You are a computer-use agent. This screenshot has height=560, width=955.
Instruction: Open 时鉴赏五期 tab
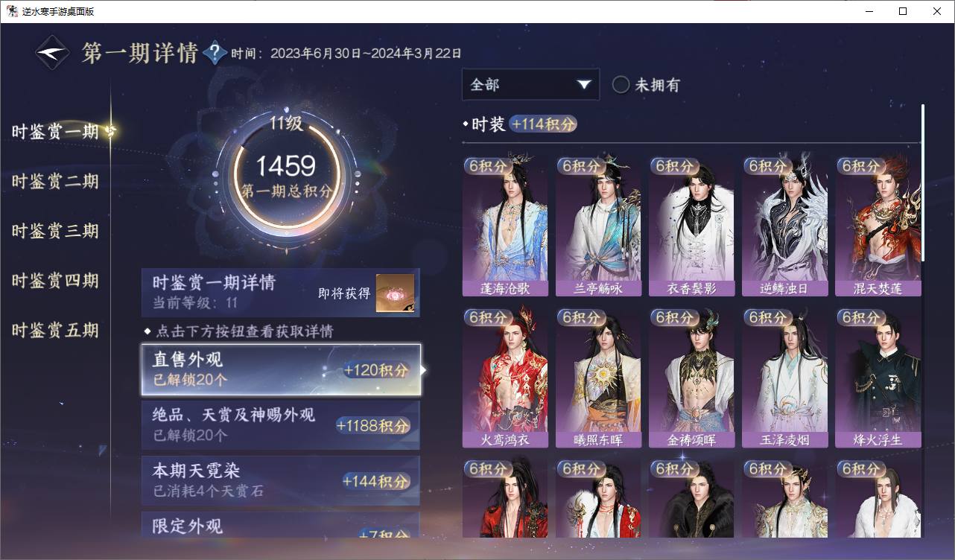click(x=55, y=331)
